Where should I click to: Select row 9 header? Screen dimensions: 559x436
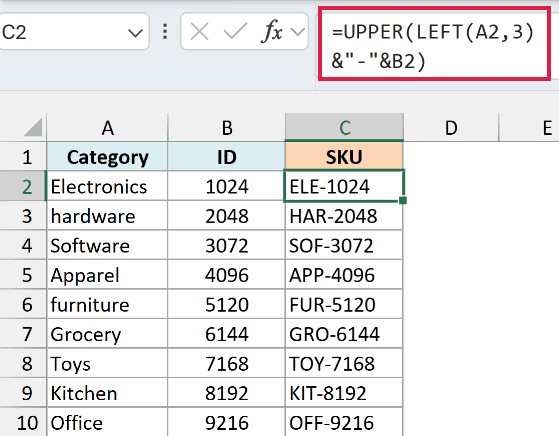coord(23,393)
